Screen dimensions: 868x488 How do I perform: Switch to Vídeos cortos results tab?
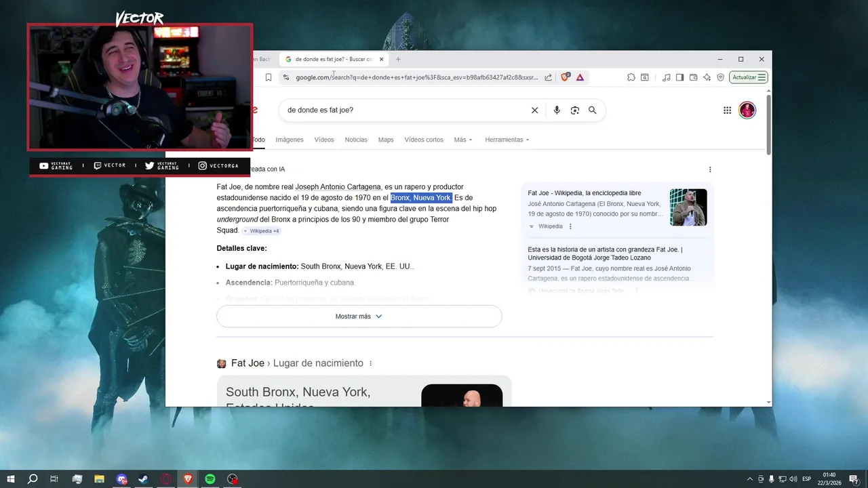point(424,140)
